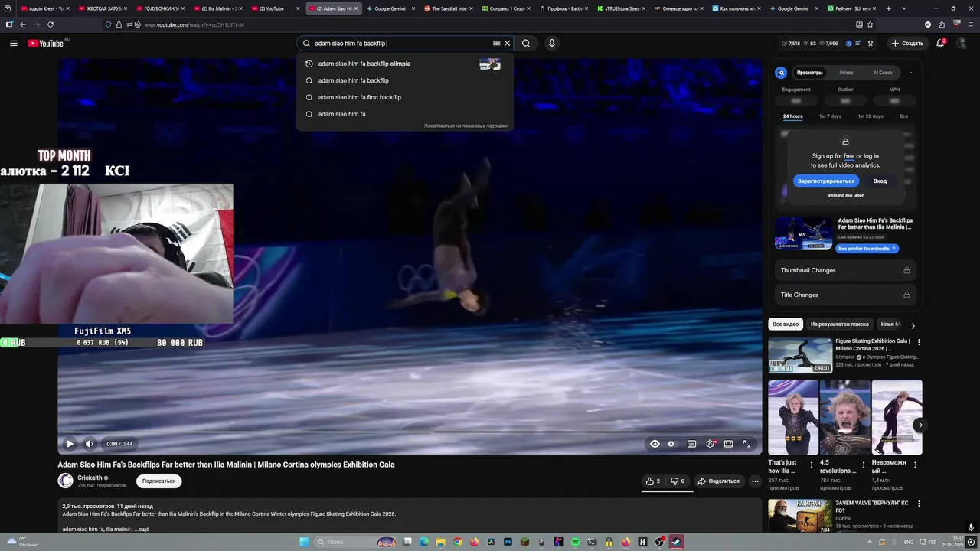The image size is (980, 551).
Task: Select the '1st 28 days' range
Action: pos(870,116)
